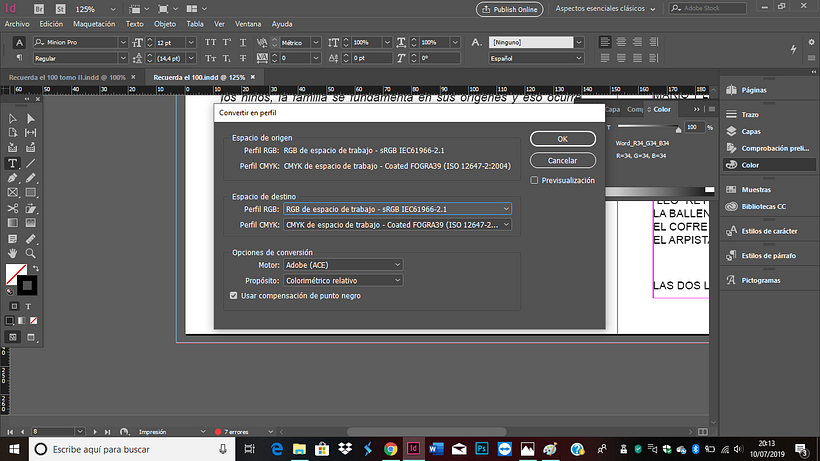The width and height of the screenshot is (820, 461).
Task: Select the Rectangle Frame tool
Action: click(x=13, y=193)
